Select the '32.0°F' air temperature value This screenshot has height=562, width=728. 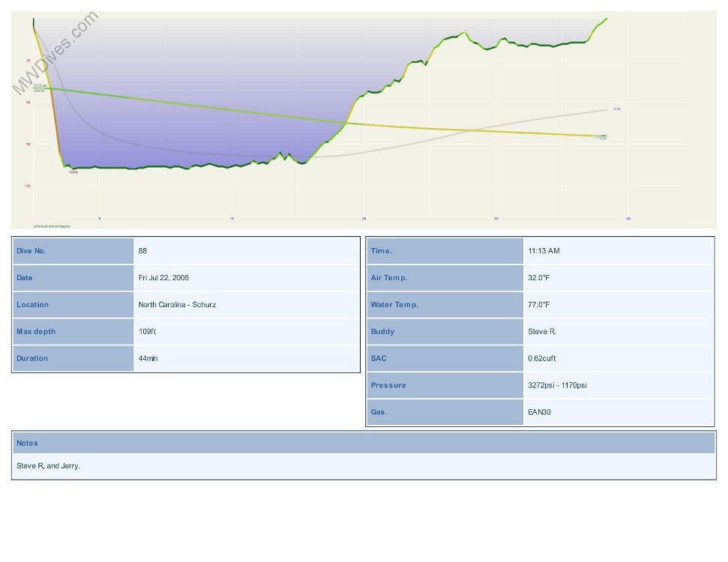pyautogui.click(x=538, y=278)
